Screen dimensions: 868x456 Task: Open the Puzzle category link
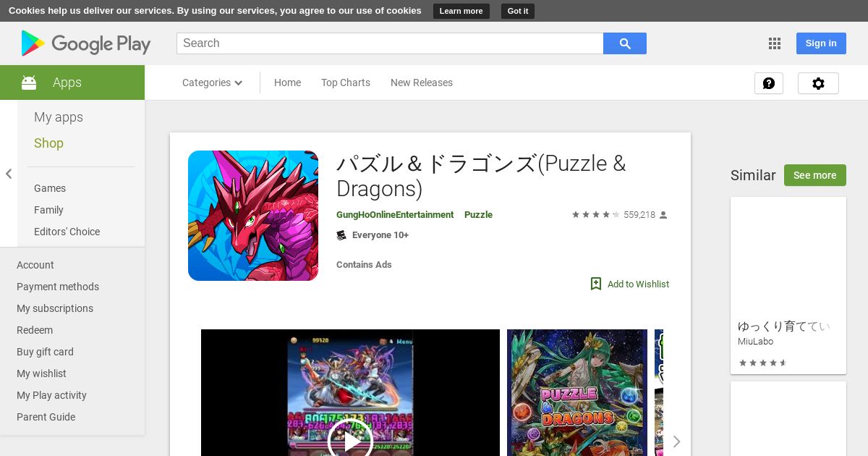point(478,215)
